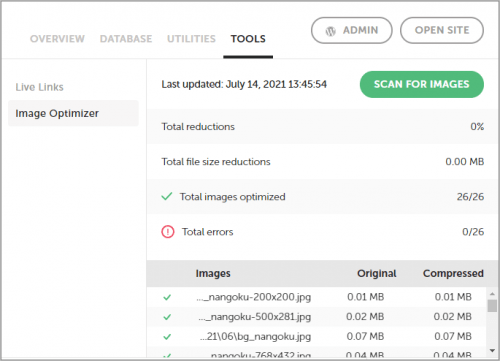Click the Total errors label

click(x=207, y=232)
